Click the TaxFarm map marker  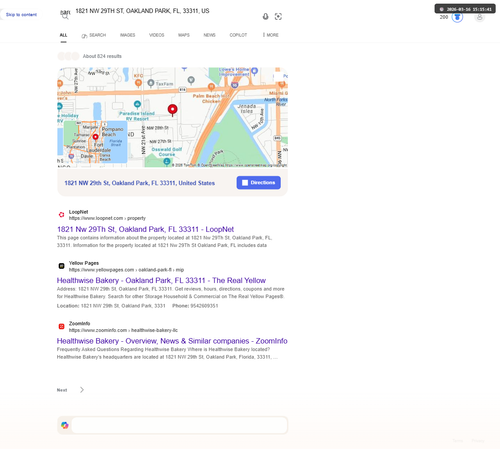[x=151, y=83]
